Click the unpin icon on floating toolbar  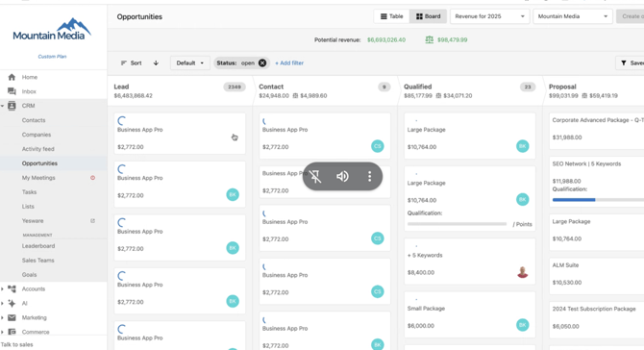coord(315,176)
